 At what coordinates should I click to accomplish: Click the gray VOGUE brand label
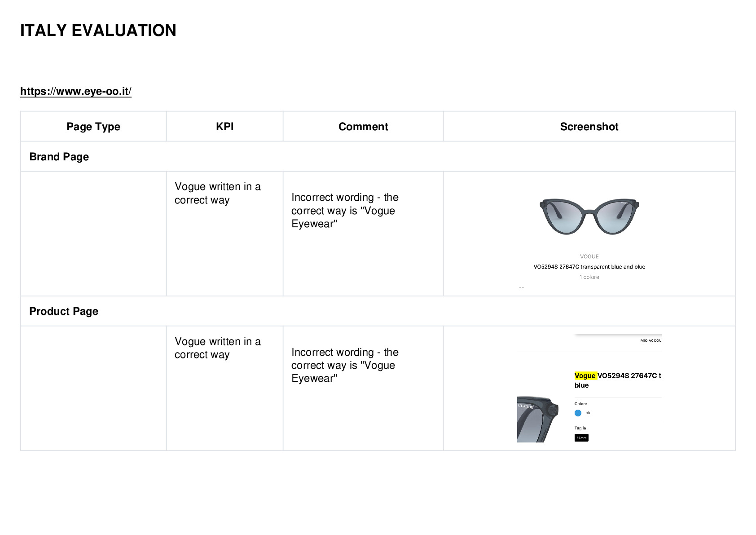589,256
